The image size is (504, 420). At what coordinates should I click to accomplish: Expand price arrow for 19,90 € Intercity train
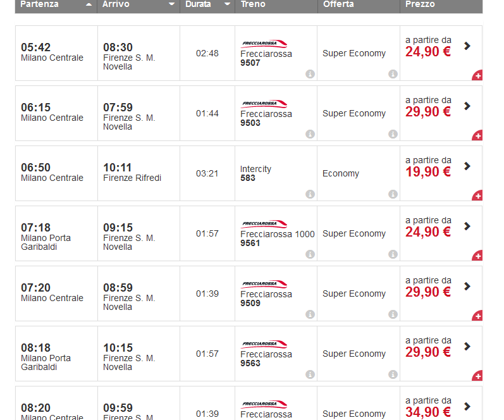pyautogui.click(x=467, y=166)
